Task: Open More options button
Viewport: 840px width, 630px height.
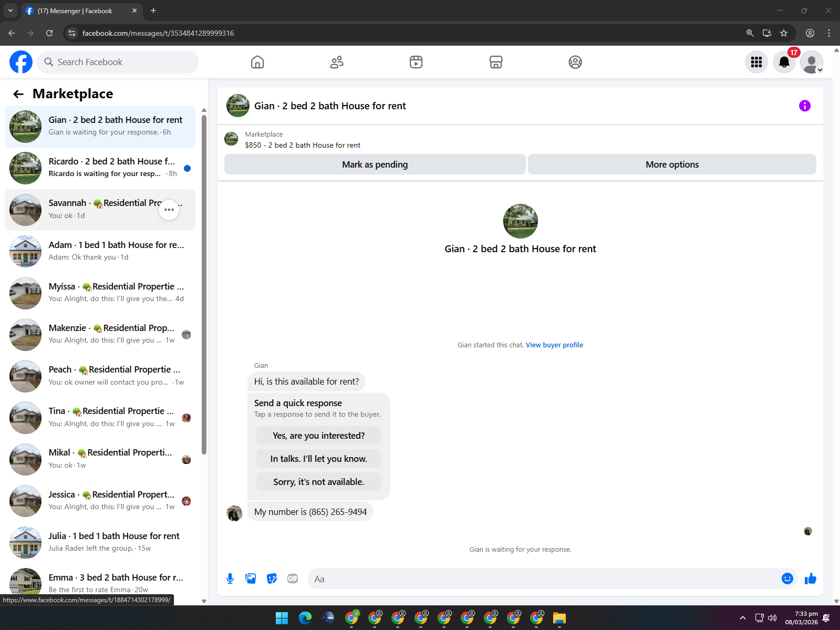Action: pyautogui.click(x=672, y=164)
